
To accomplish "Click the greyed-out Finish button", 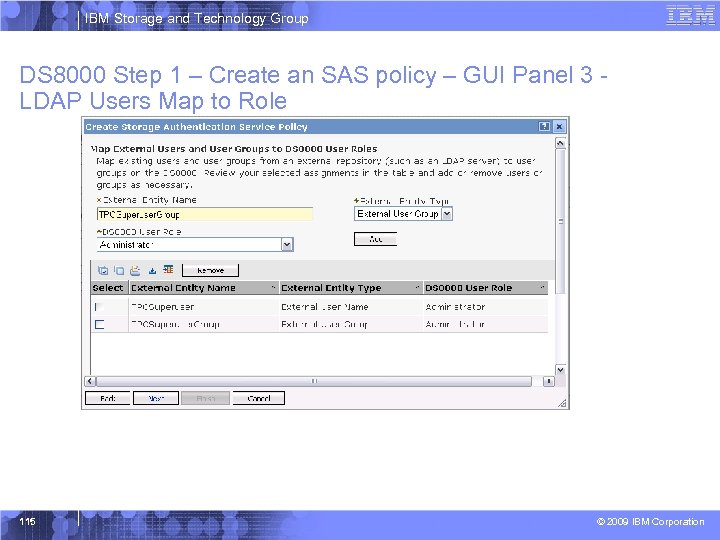I will pos(206,398).
